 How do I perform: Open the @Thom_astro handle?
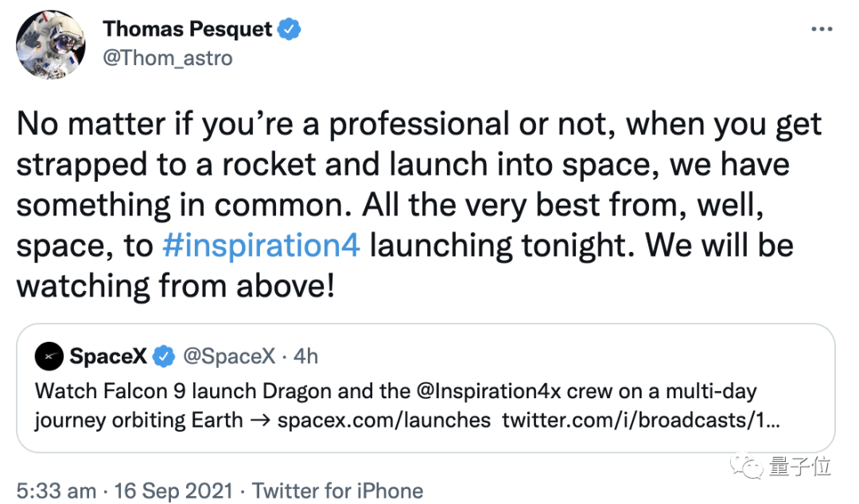(168, 58)
